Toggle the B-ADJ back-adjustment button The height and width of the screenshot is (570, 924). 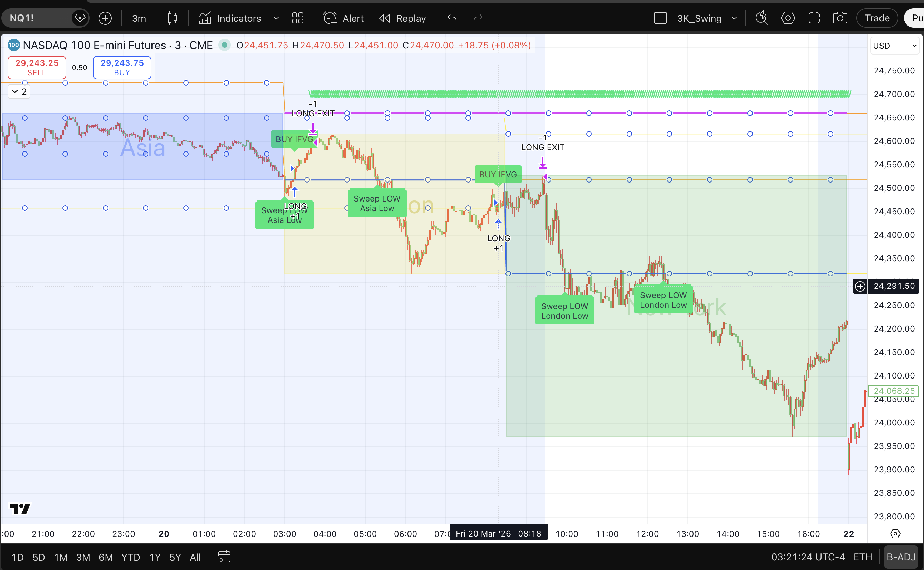[x=901, y=557]
